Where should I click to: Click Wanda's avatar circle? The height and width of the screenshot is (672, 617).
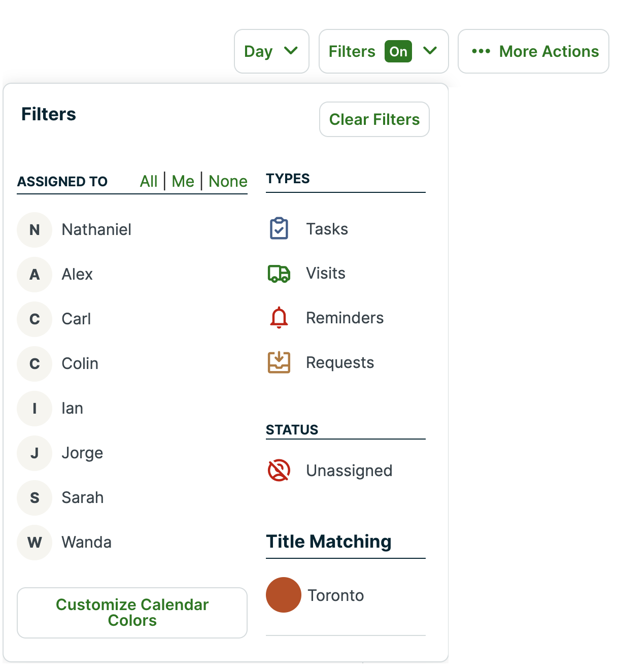pyautogui.click(x=34, y=542)
